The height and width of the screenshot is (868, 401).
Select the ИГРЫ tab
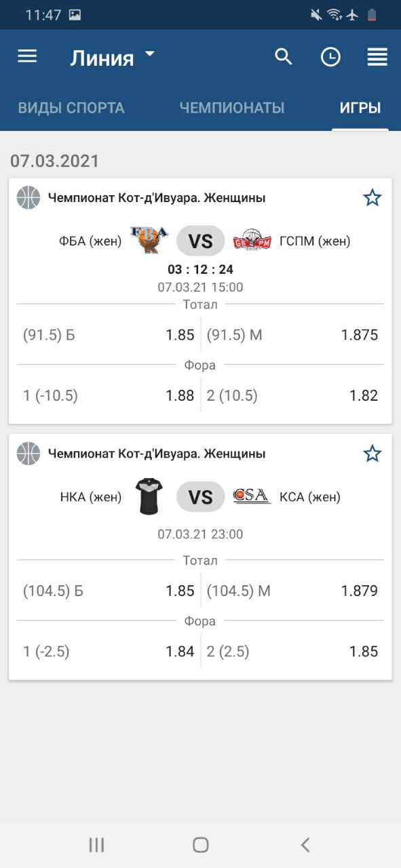pos(360,108)
